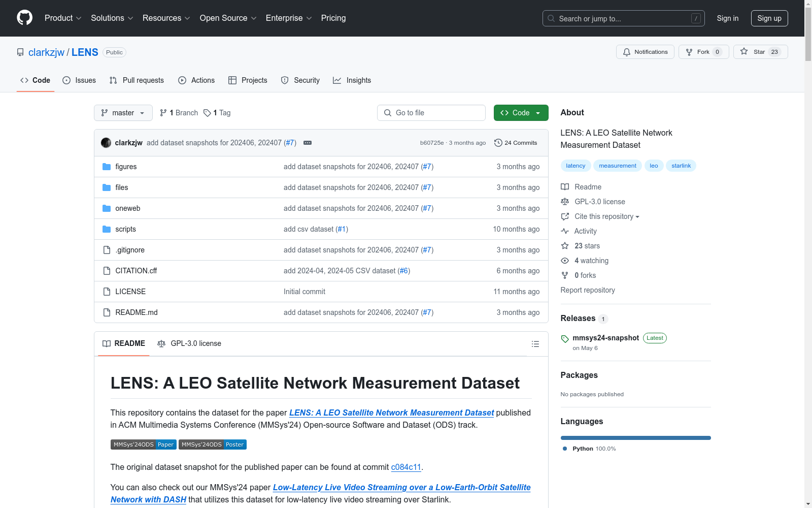This screenshot has width=812, height=508.
Task: Open the Insights tab
Action: click(352, 80)
